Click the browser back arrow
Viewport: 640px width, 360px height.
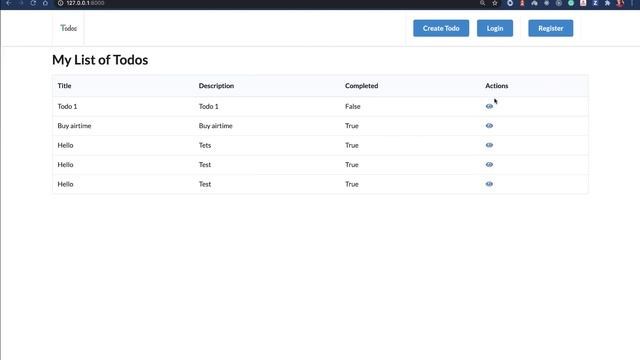(x=9, y=3)
